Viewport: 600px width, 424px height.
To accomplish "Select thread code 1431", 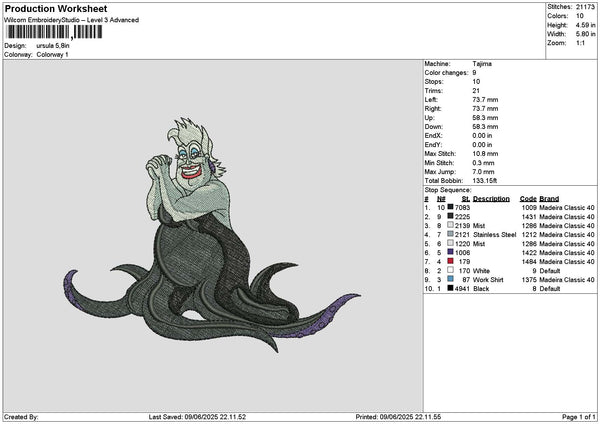I will [x=529, y=217].
